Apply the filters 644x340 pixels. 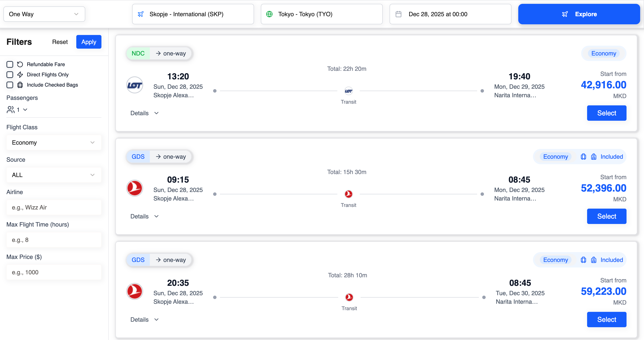(89, 42)
